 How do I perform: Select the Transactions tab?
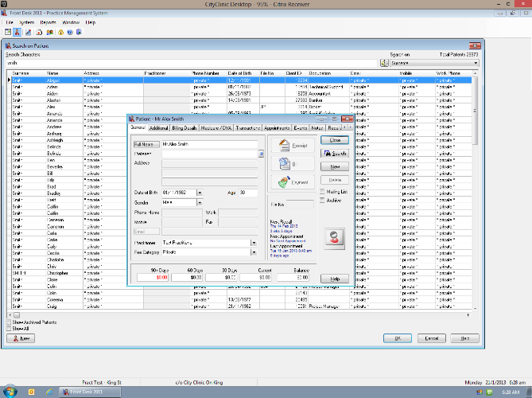[x=247, y=127]
